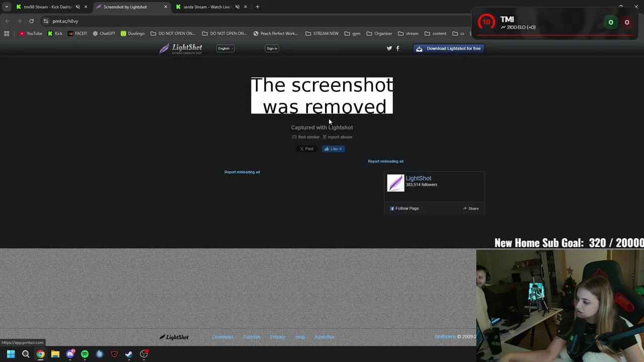
Task: Expand the stream bookmark folder
Action: pyautogui.click(x=408, y=34)
